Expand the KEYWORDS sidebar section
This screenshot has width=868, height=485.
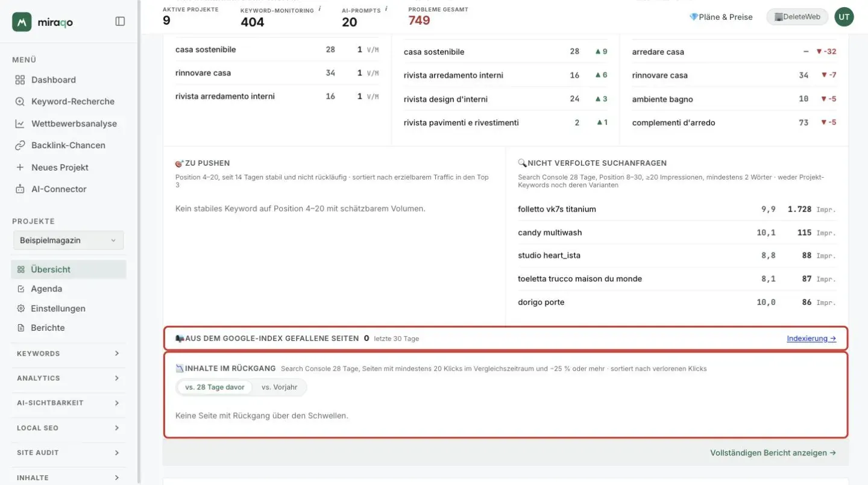(68, 354)
